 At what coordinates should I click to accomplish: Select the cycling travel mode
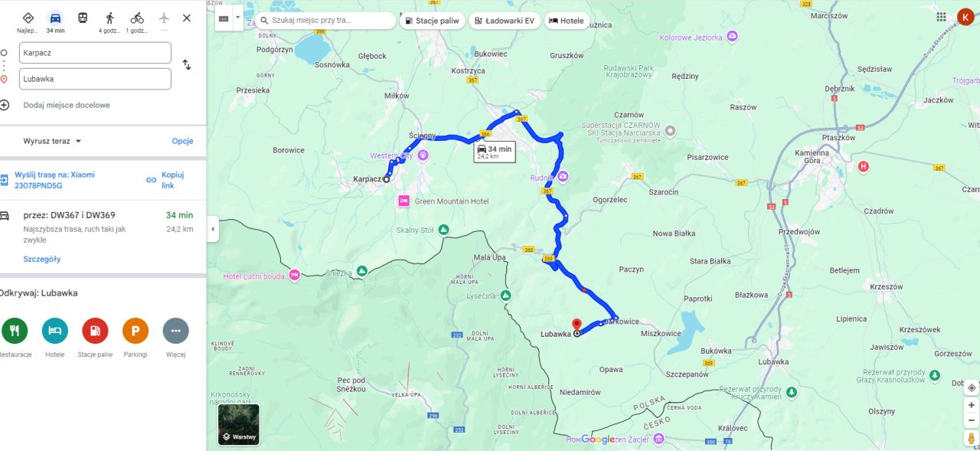(x=137, y=18)
